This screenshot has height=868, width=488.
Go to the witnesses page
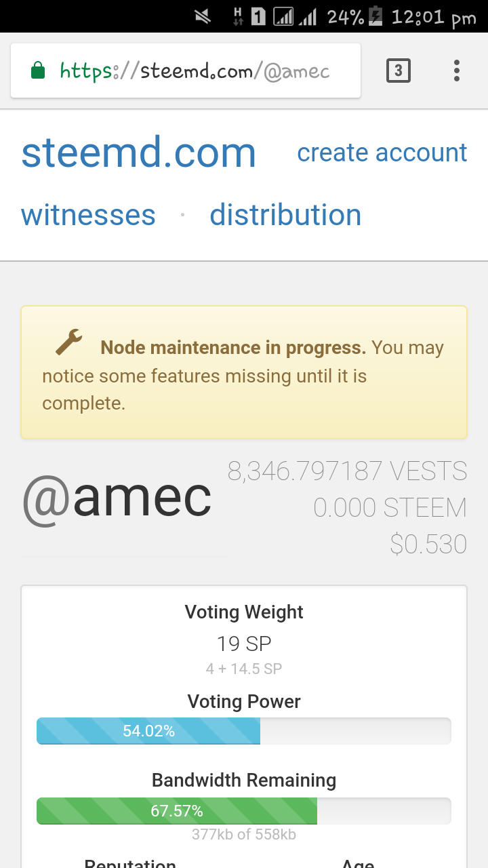[89, 215]
